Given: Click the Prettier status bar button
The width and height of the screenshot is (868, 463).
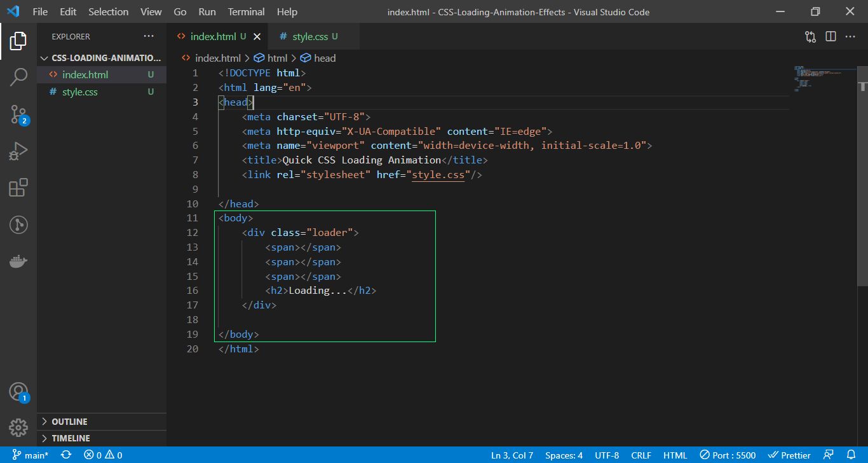Looking at the screenshot, I should 789,455.
